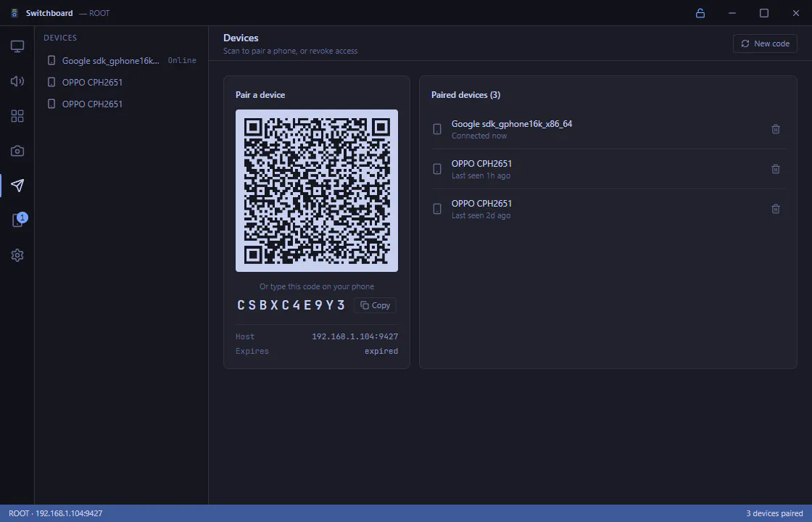Click the 'Host' label in the pair card
This screenshot has height=522, width=812.
pyautogui.click(x=245, y=336)
